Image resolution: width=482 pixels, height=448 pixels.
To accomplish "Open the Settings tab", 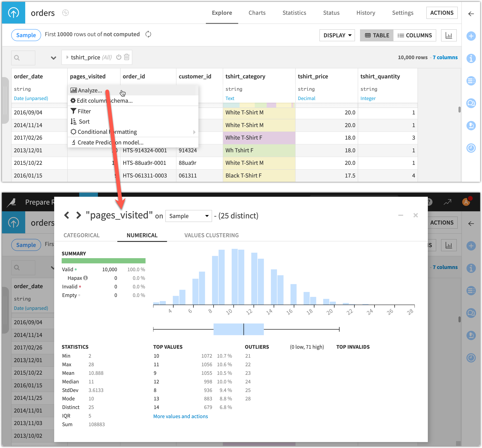I will coord(402,13).
